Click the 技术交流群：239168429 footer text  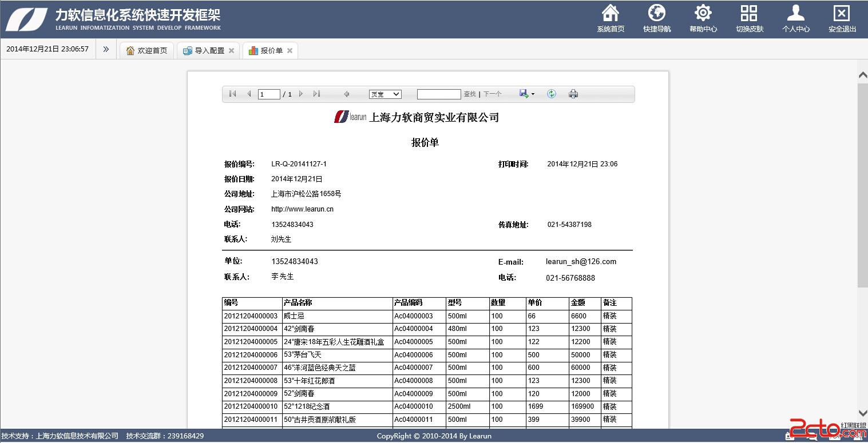coord(165,436)
